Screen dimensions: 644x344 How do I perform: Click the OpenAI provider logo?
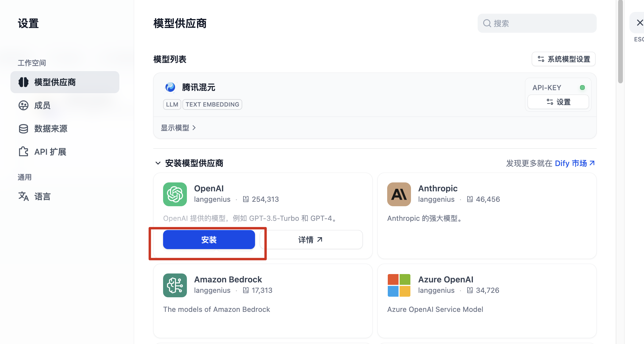click(175, 194)
